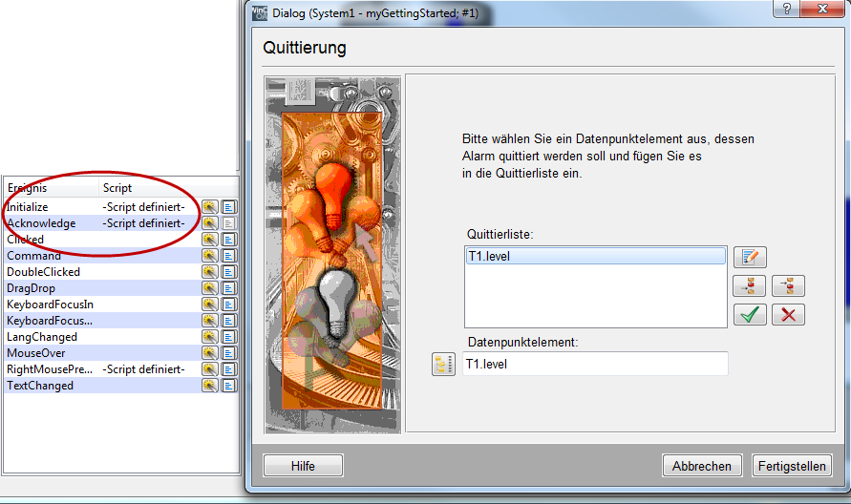Open the script editor icon in the MouseOver row
851x504 pixels.
[229, 354]
